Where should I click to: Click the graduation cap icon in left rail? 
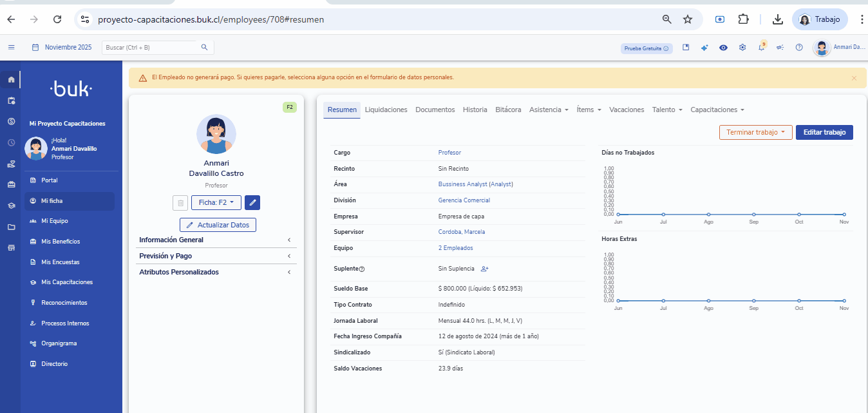(x=11, y=206)
